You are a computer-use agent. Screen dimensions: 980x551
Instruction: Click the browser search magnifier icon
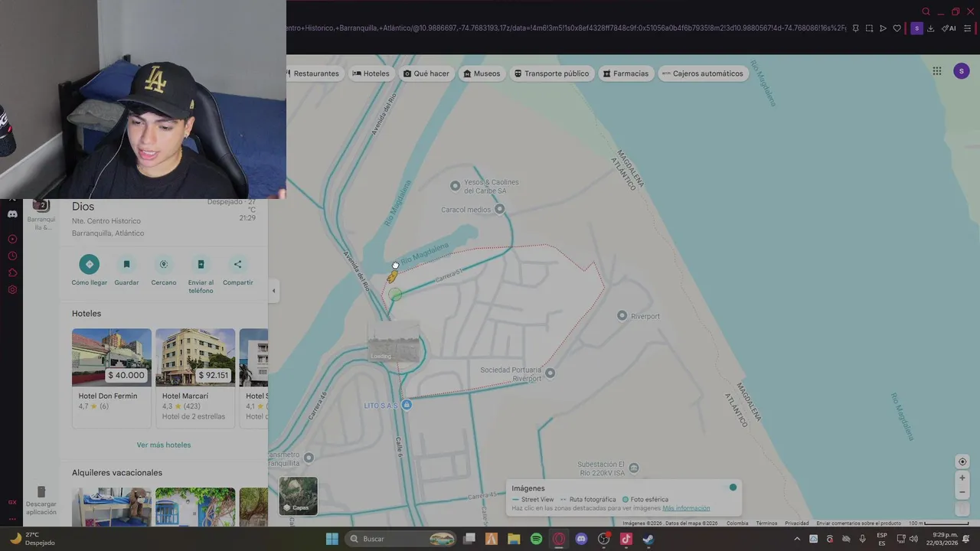point(926,11)
